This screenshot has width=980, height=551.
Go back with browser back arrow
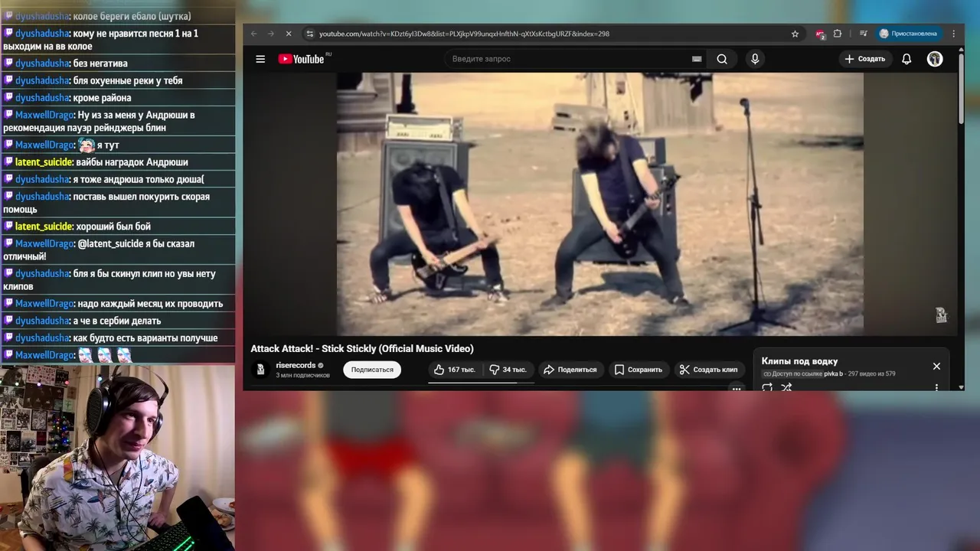(254, 34)
